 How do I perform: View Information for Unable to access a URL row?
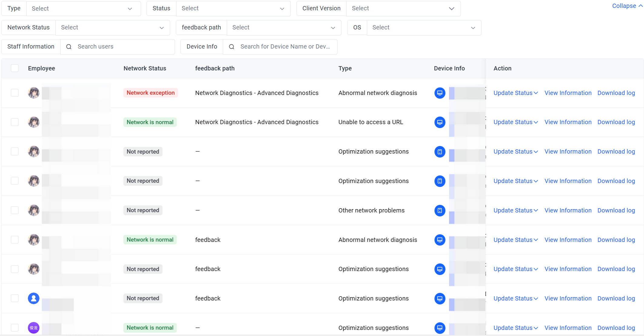tap(568, 122)
